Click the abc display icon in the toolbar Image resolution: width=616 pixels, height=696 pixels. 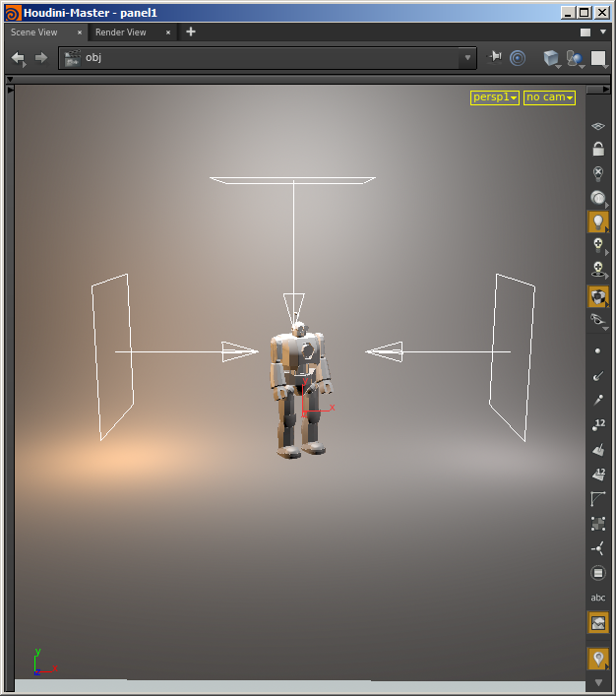[597, 598]
